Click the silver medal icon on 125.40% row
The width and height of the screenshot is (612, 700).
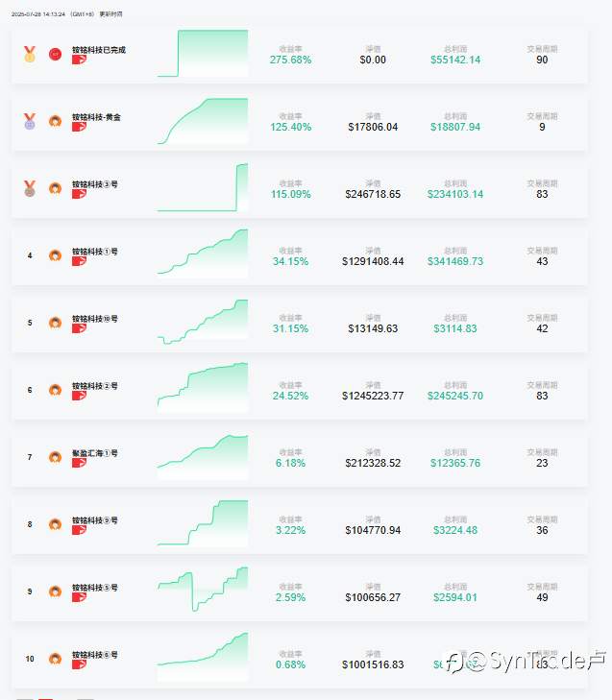30,121
